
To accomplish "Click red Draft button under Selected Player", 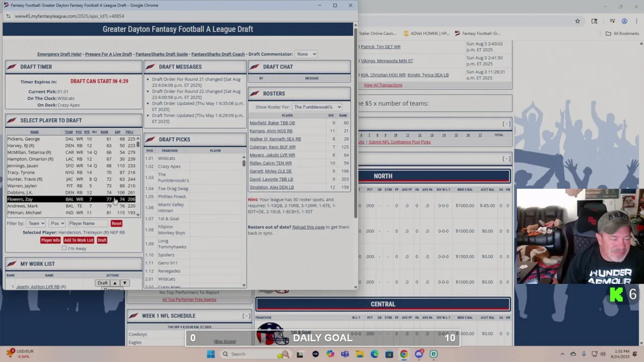I will coord(102,240).
